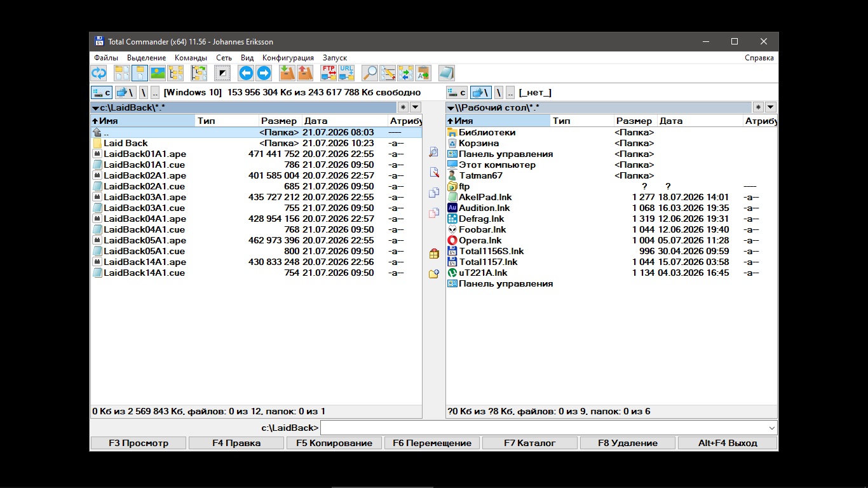The image size is (868, 488).
Task: Click the F8 Удаление button
Action: [628, 443]
